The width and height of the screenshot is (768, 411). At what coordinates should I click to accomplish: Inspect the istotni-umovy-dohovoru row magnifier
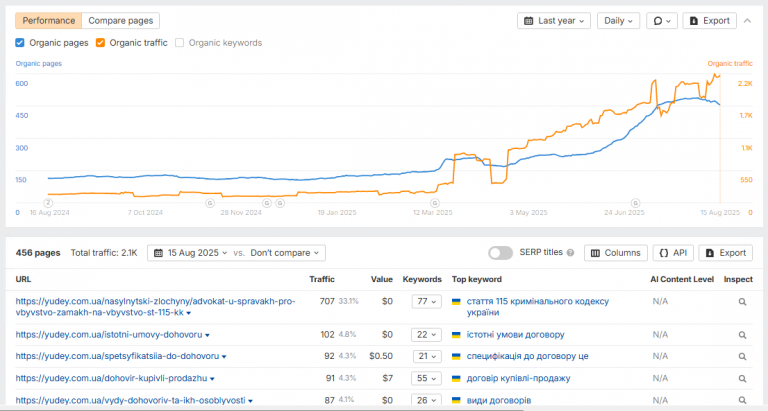tap(743, 335)
